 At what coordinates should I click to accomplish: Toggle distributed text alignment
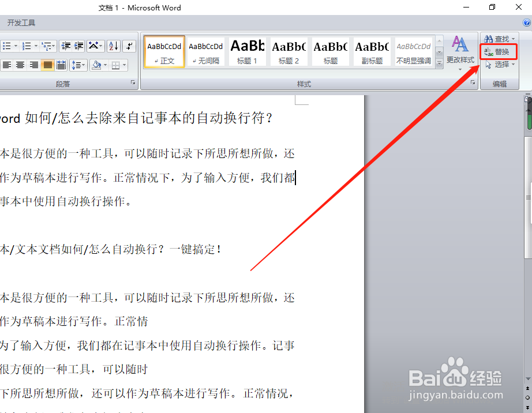coord(61,65)
